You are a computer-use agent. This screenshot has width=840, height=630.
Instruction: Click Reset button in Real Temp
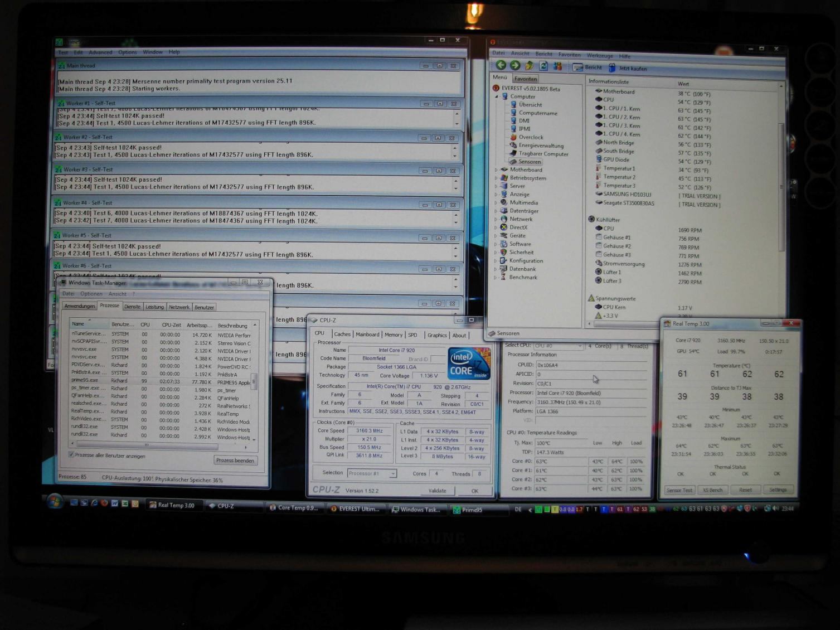(x=745, y=490)
